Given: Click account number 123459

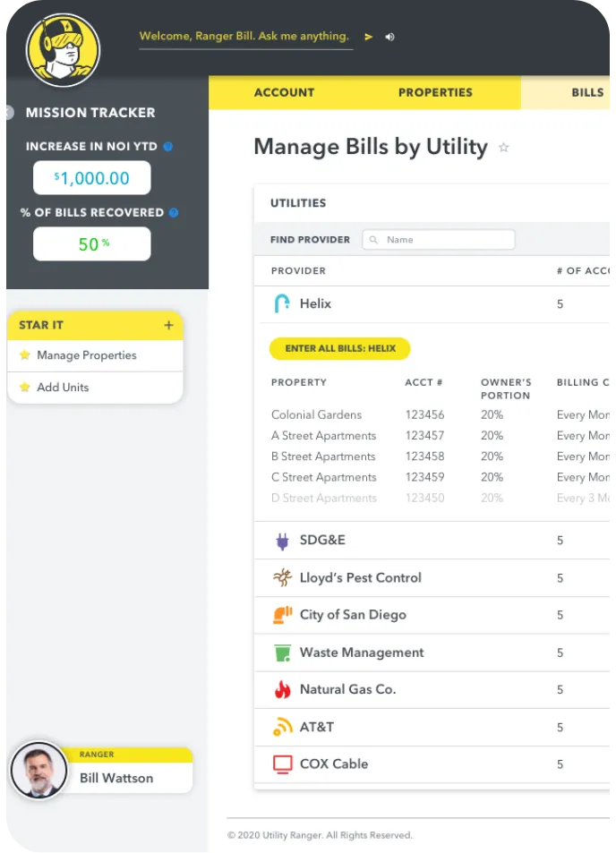Looking at the screenshot, I should (x=424, y=477).
